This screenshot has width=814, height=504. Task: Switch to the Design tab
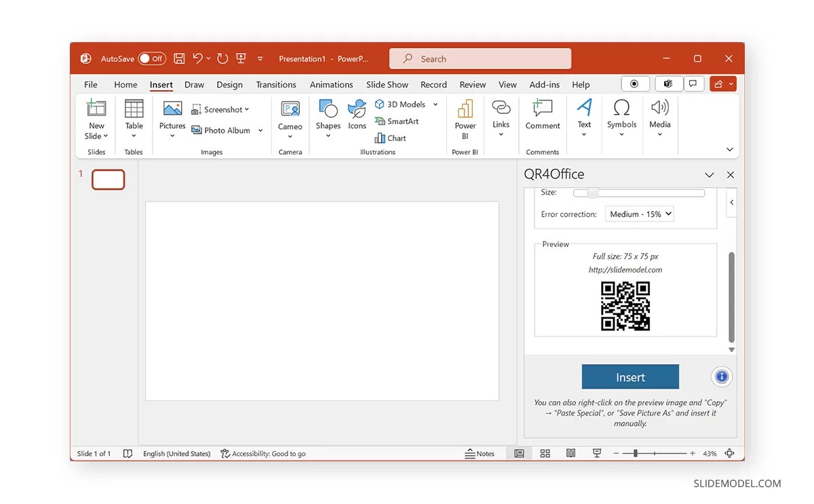coord(229,84)
